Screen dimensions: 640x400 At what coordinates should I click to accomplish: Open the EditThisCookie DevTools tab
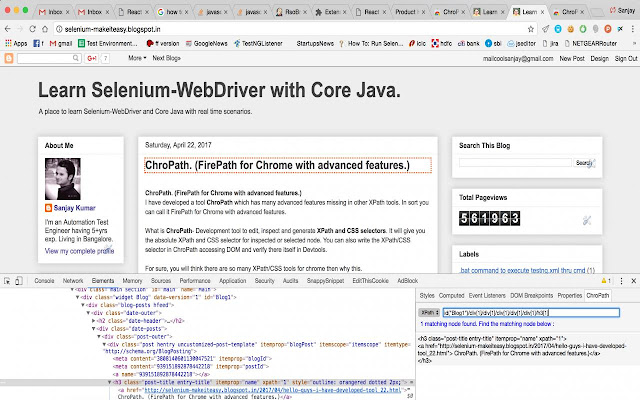[370, 281]
